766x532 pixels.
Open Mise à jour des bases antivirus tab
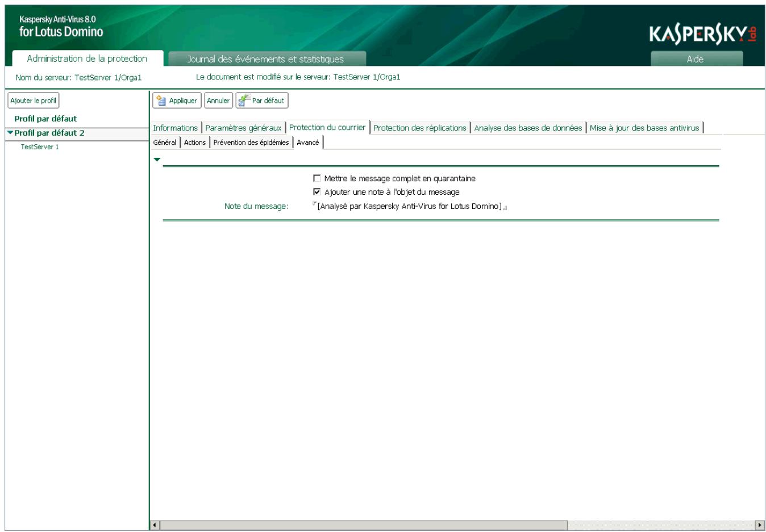tap(644, 128)
